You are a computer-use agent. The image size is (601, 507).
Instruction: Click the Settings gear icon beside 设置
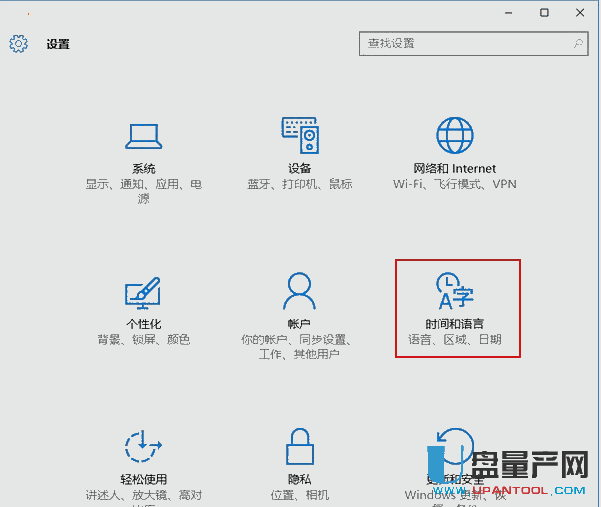coord(19,44)
